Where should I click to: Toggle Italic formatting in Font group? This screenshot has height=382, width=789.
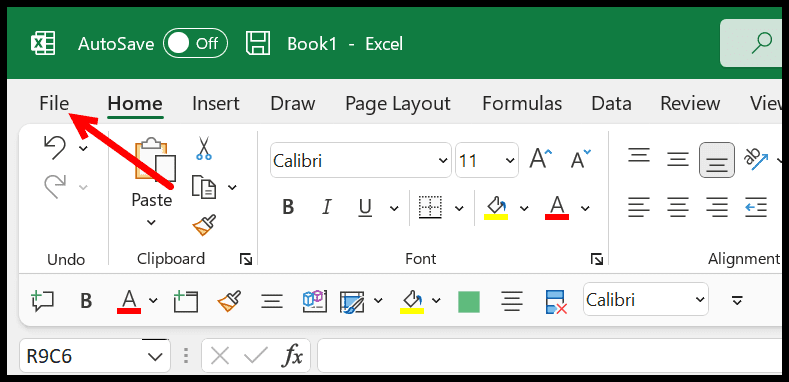click(x=327, y=207)
